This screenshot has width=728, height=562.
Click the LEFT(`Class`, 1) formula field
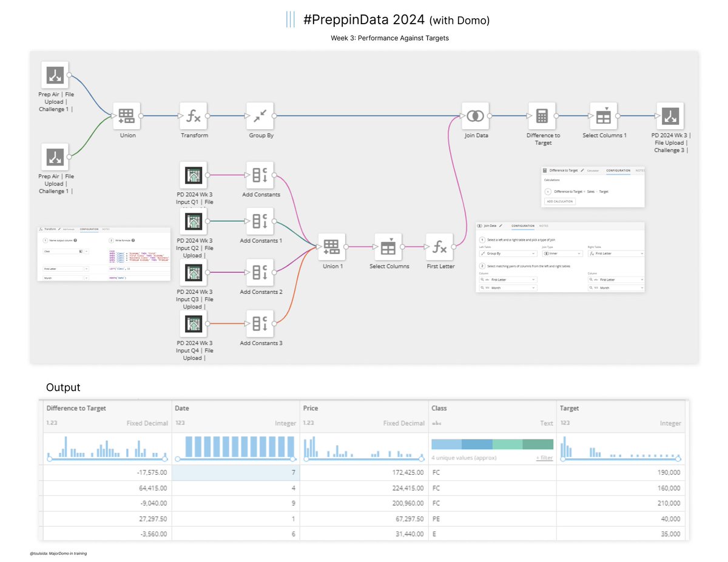coord(140,269)
